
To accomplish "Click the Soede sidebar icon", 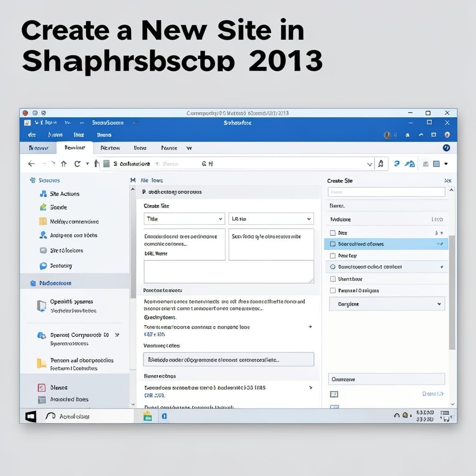I will pos(43,207).
